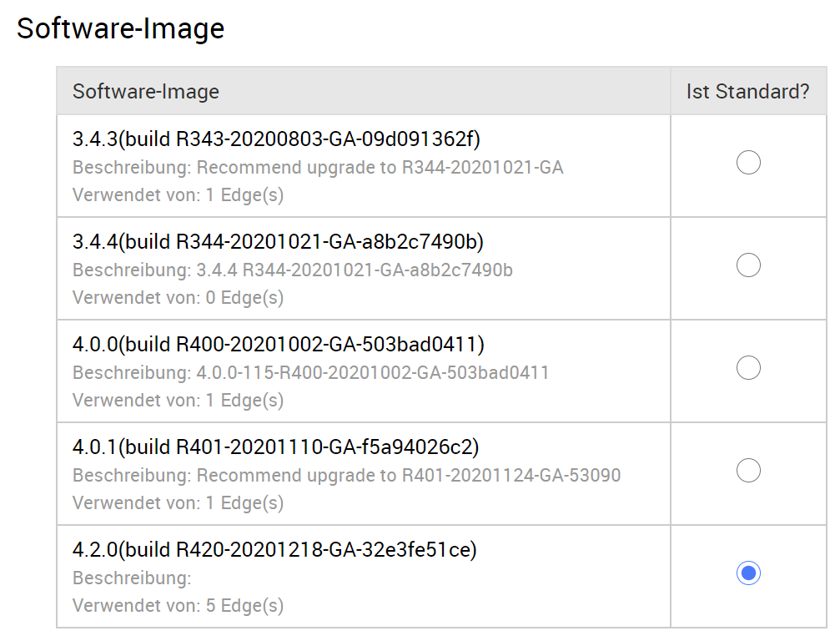Click the 4.0.0-115-R400 description text

(310, 373)
